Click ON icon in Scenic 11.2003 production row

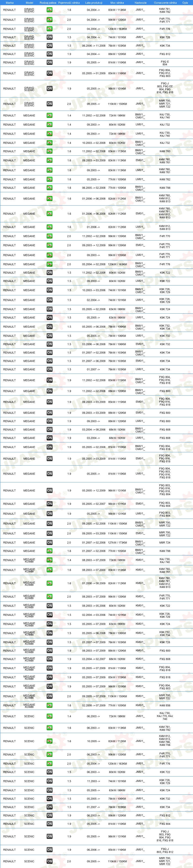tap(50, 781)
